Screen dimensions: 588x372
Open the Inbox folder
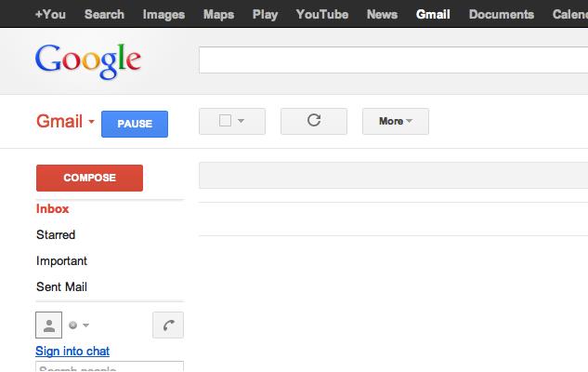pyautogui.click(x=53, y=208)
